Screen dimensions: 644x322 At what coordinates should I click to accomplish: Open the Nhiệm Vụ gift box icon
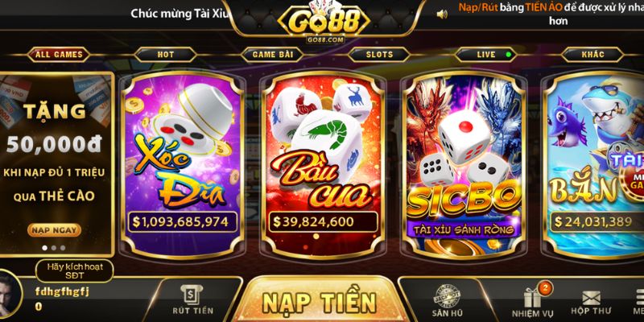coord(532,297)
